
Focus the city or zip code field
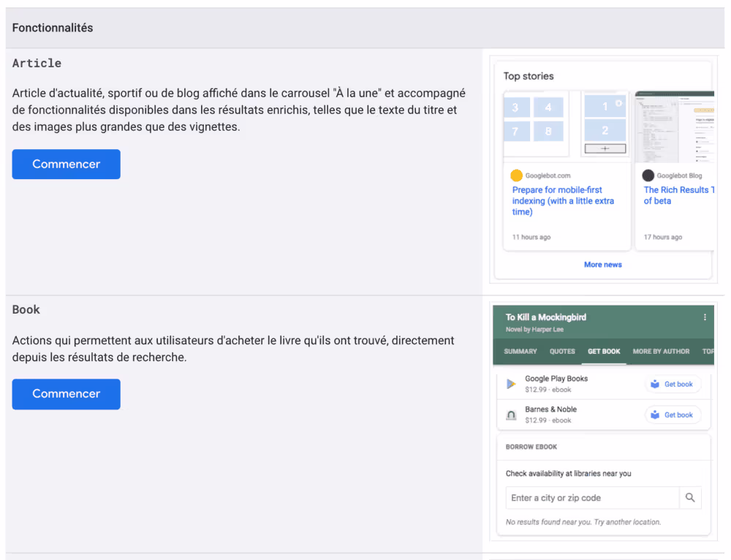point(593,498)
